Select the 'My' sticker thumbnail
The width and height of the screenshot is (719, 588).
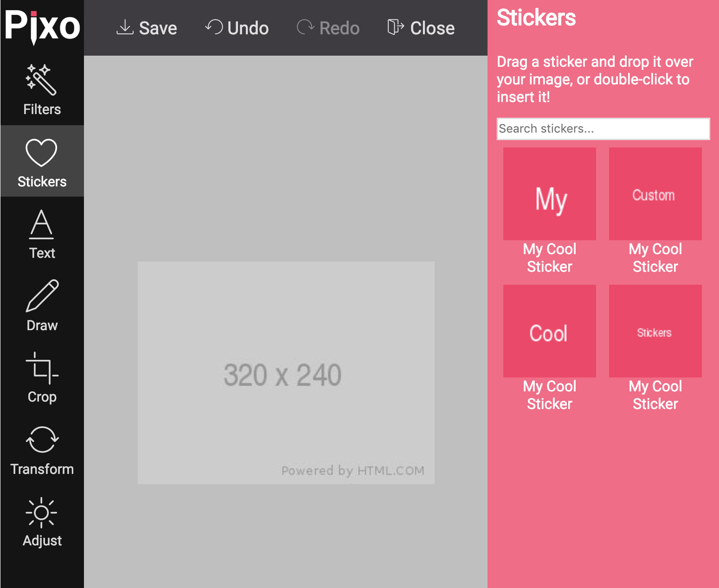549,194
